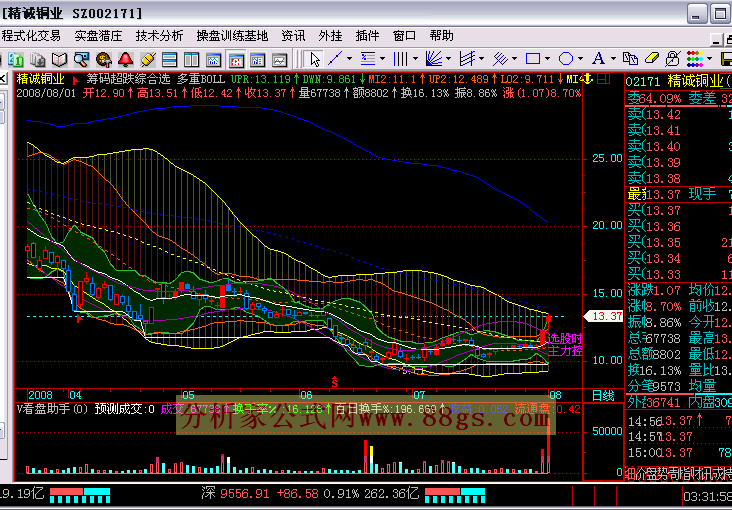The height and width of the screenshot is (510, 732).
Task: Open dropdown arrow beside text A tool
Action: tap(613, 59)
